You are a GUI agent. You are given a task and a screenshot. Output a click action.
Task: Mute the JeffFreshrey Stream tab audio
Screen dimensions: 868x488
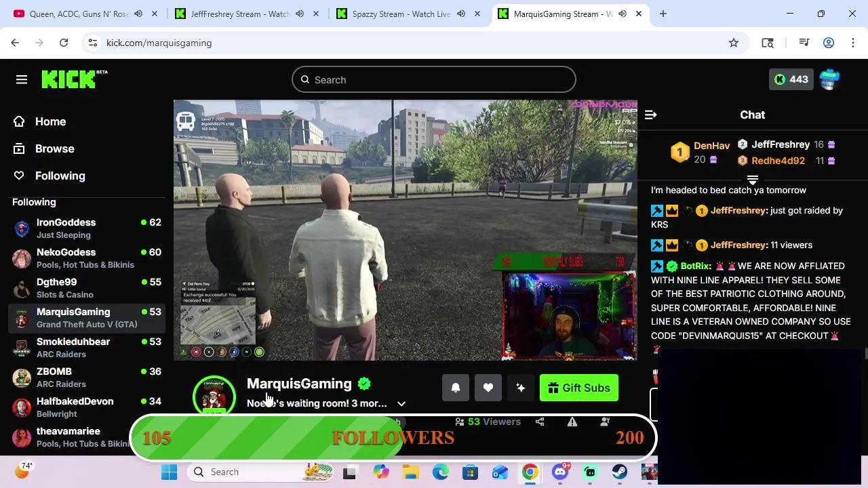300,14
